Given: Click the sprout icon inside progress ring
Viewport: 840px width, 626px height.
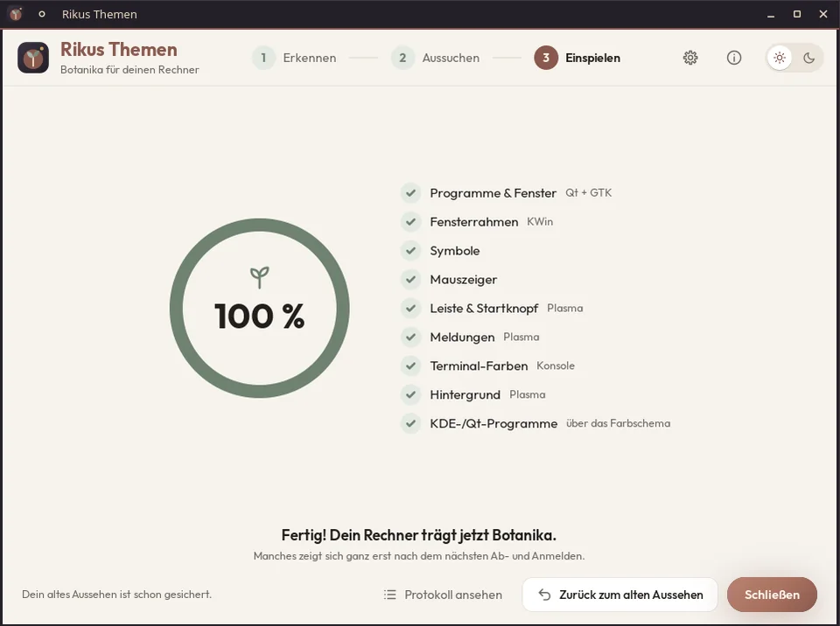Looking at the screenshot, I should click(x=260, y=277).
